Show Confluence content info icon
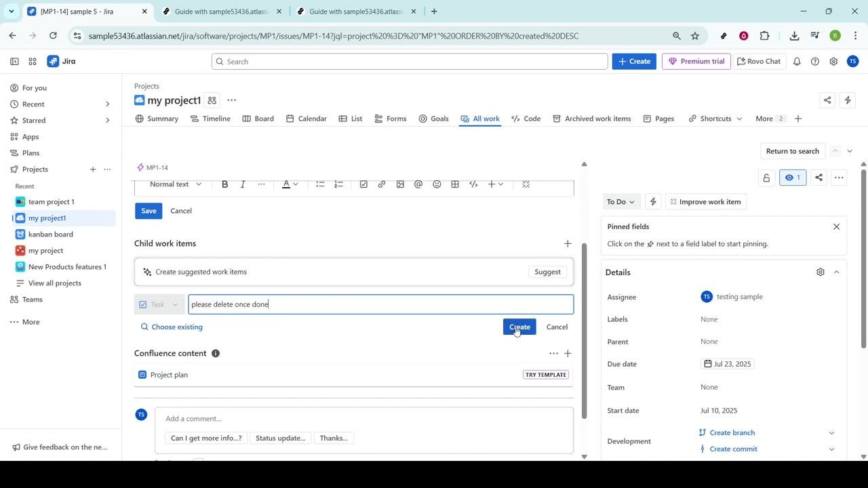The height and width of the screenshot is (488, 868). (216, 353)
